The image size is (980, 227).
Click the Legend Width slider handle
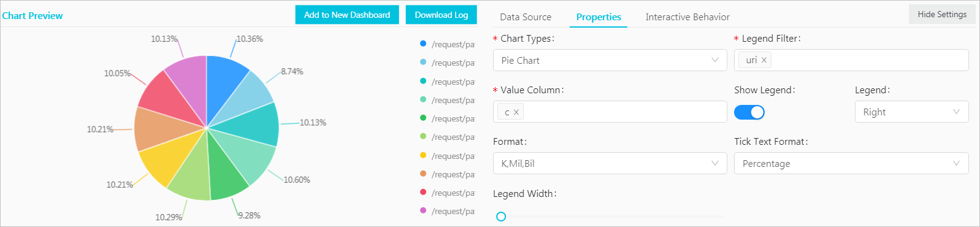click(x=501, y=217)
